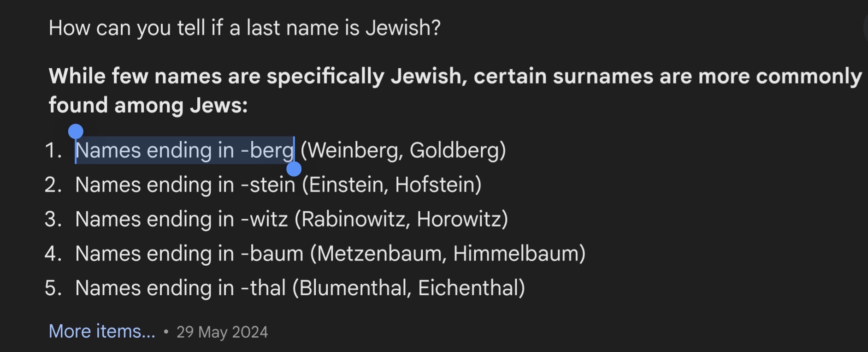Screen dimensions: 868x352
Task: Click the name 'Rabinowitz' in item three
Action: (x=356, y=219)
